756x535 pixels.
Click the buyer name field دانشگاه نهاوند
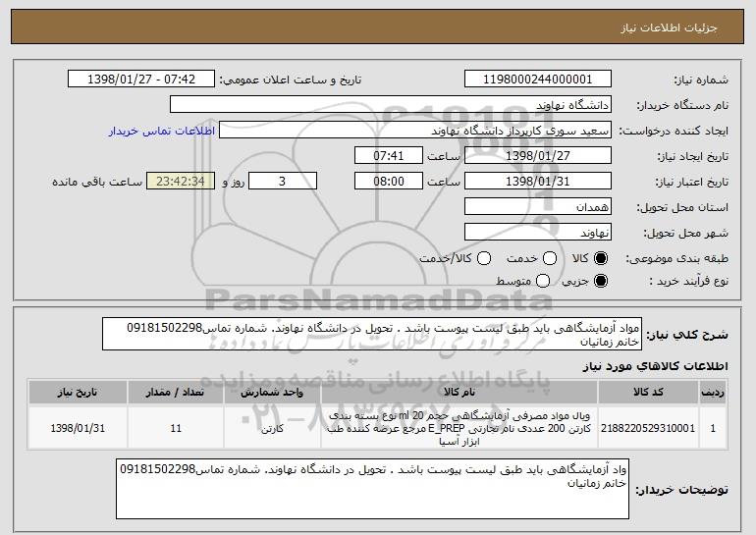391,105
